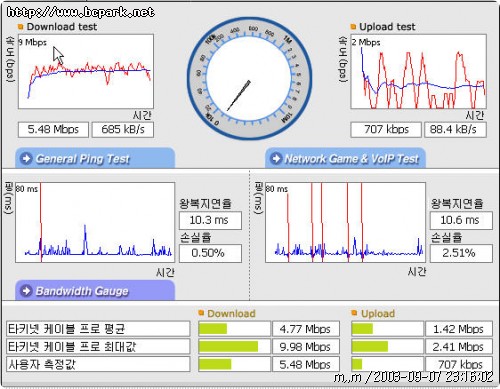
Task: Click the Download column heading in bandwidth table
Action: 231,313
